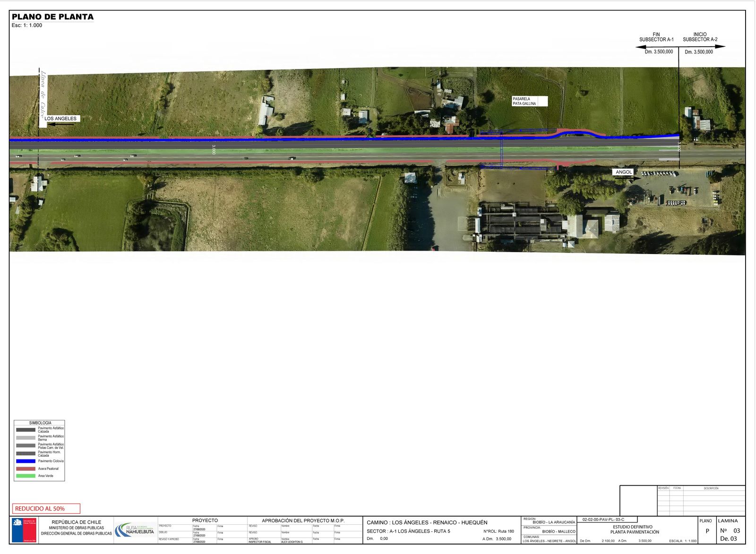This screenshot has height=554, width=756.
Task: Click the Pavimento Asfáltico Berma light gray swatch
Action: click(x=26, y=438)
